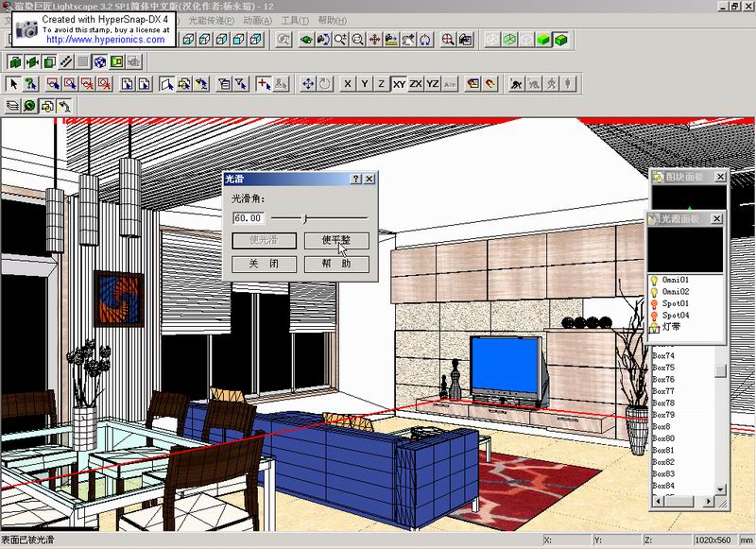Select Box8 in the block list
This screenshot has height=549, width=756.
[661, 426]
